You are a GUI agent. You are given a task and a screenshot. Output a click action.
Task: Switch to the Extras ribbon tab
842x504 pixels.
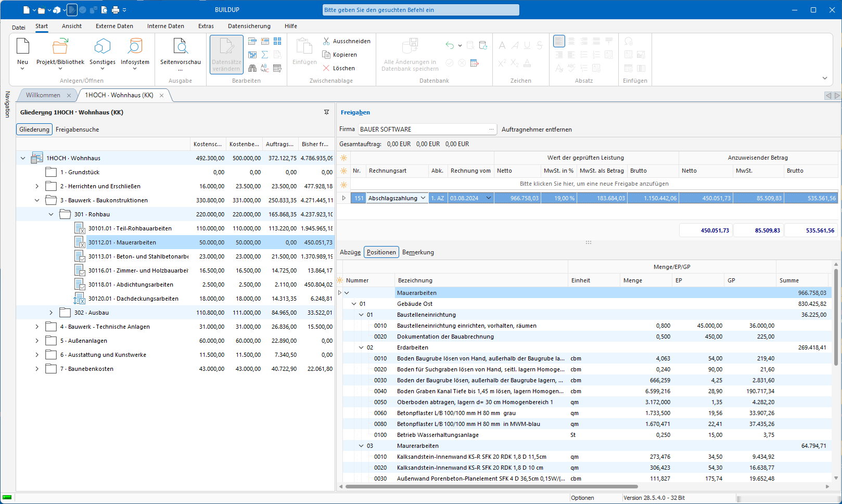pos(206,26)
